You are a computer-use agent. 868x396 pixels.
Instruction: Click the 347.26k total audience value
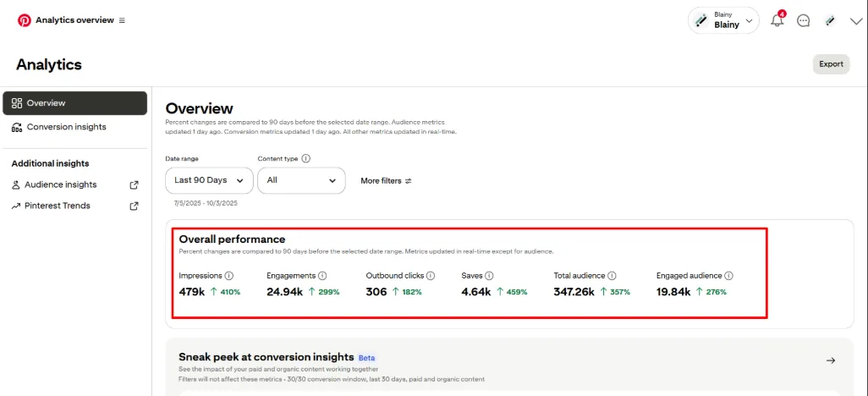pos(574,292)
